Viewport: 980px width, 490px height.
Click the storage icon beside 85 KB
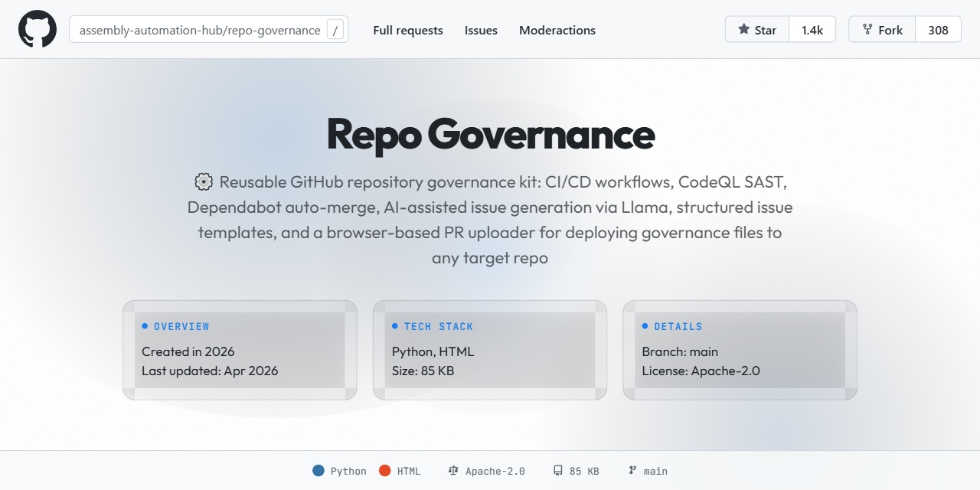point(557,470)
